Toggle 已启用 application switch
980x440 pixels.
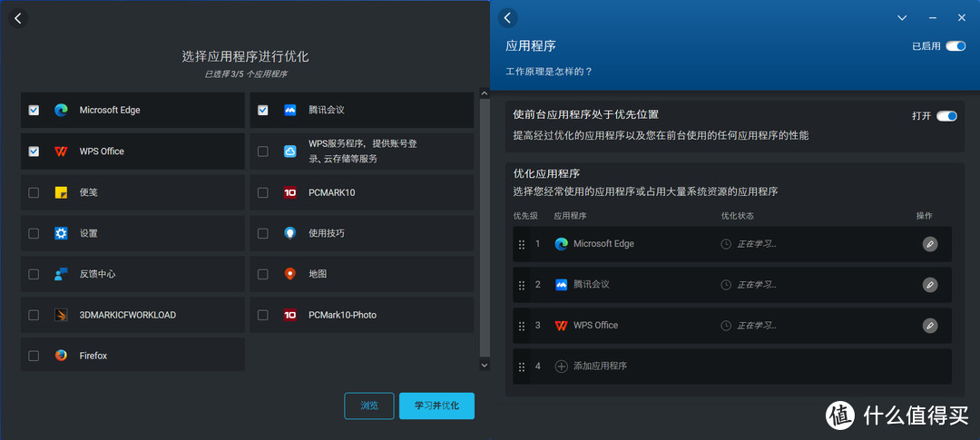[955, 45]
